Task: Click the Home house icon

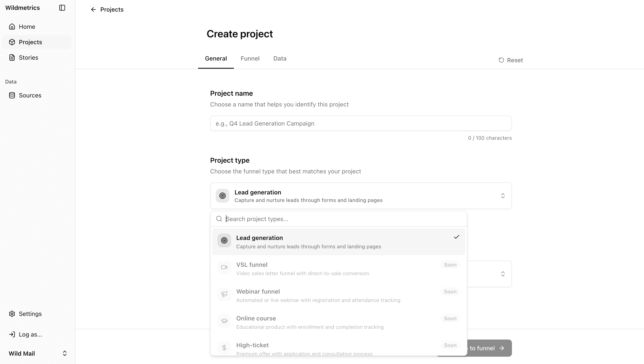Action: point(12,27)
